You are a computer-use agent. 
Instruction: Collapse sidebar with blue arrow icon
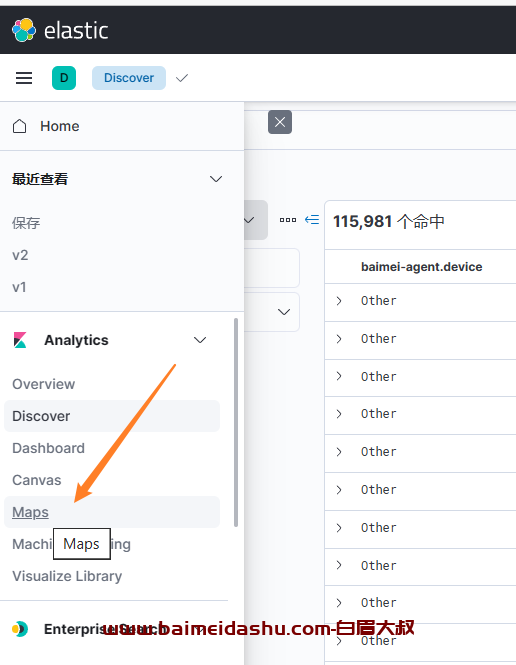(312, 220)
